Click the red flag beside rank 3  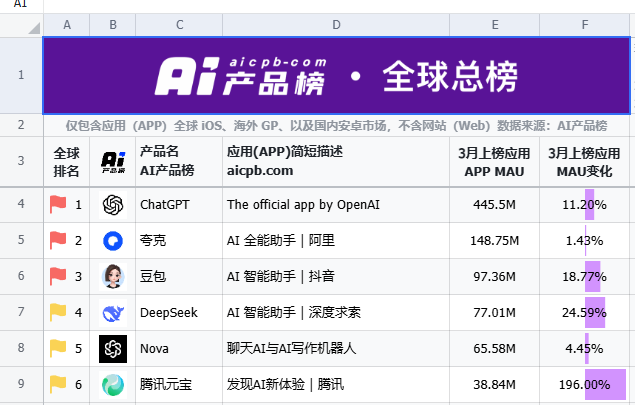click(x=58, y=276)
